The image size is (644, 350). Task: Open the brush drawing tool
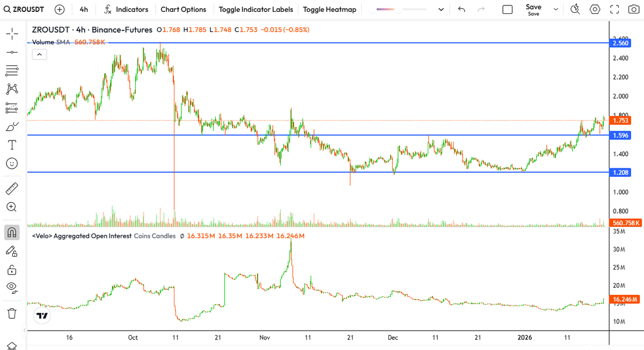pyautogui.click(x=12, y=126)
